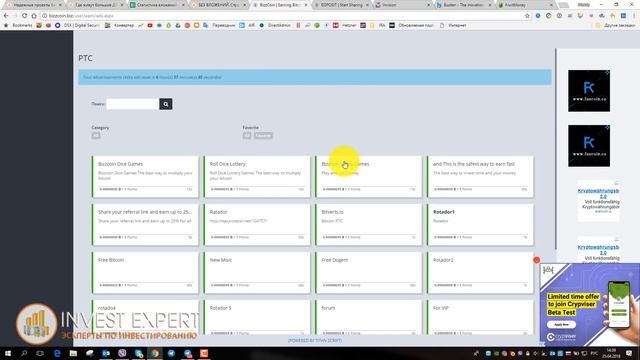The width and height of the screenshot is (640, 360).
Task: Switch to the Bunter browser tab
Action: [x=463, y=5]
